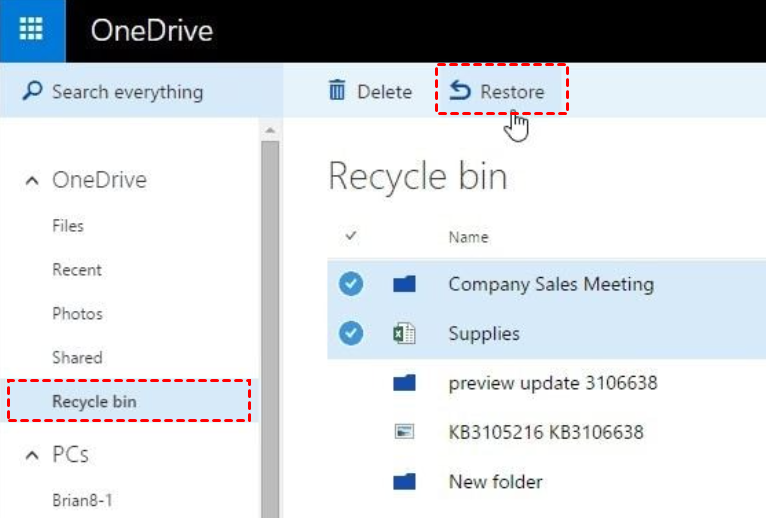This screenshot has height=518, width=766.
Task: Collapse the OneDrive navigation section
Action: point(33,181)
